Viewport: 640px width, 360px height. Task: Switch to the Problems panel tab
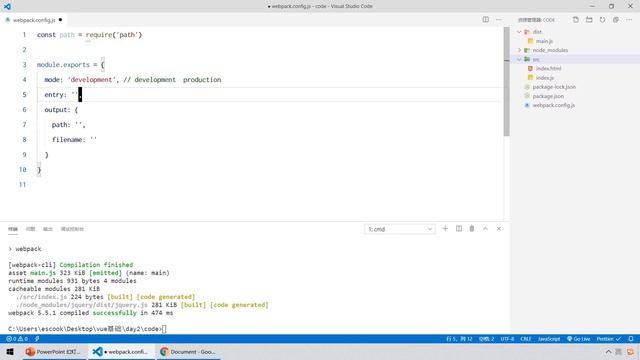[31, 229]
